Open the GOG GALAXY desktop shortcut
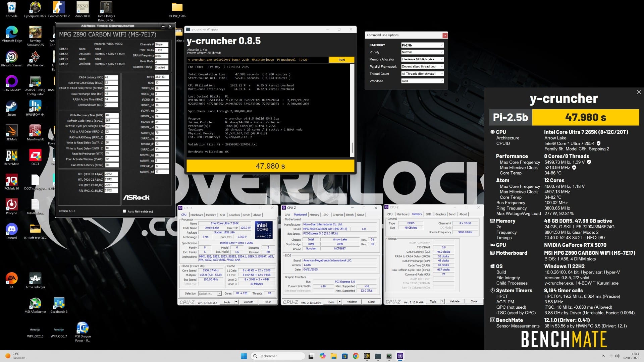Image resolution: width=644 pixels, height=362 pixels. [x=11, y=83]
